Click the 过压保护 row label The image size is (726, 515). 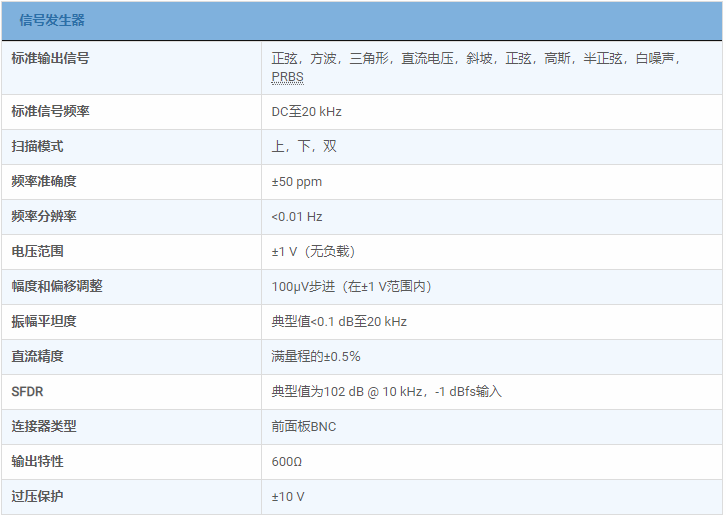[x=37, y=496]
